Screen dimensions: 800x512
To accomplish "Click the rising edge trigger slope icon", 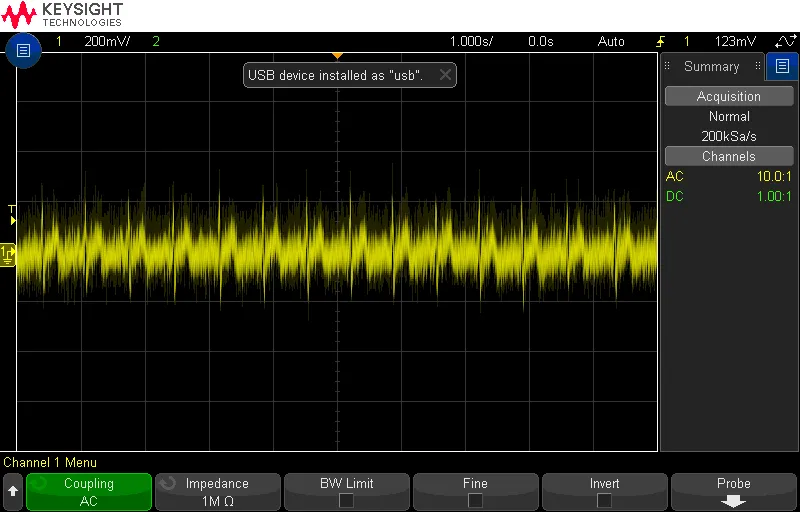I will tap(660, 42).
